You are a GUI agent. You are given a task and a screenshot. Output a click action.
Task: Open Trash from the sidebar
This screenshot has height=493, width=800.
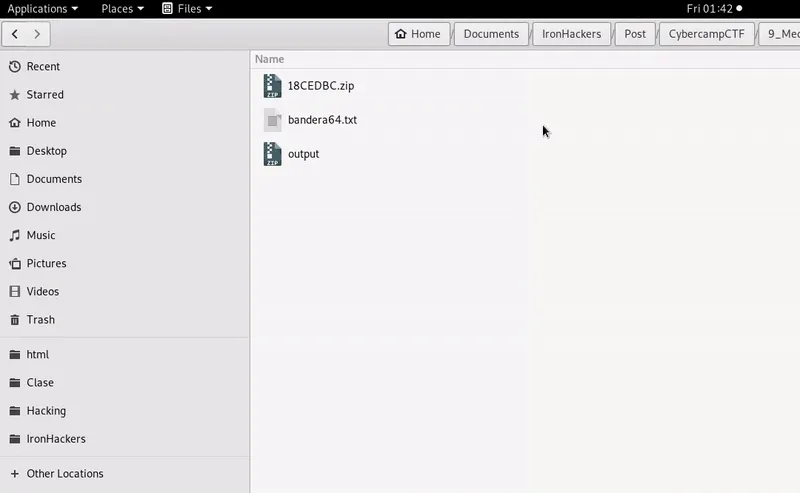[40, 320]
